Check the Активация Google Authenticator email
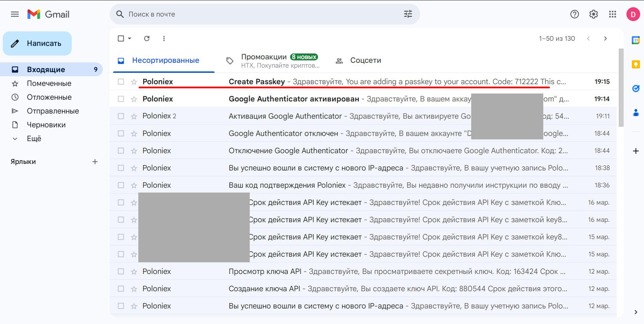Viewport: 644px width, 324px height. click(121, 116)
